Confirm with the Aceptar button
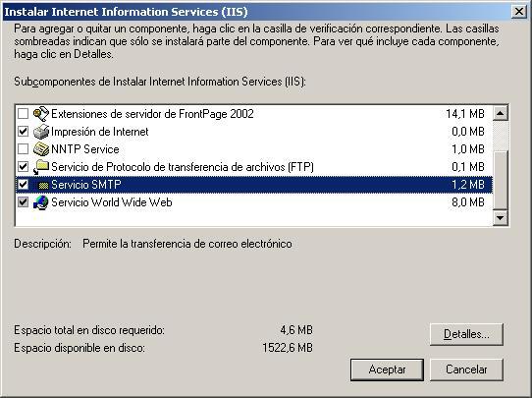This screenshot has width=532, height=398. click(x=387, y=370)
